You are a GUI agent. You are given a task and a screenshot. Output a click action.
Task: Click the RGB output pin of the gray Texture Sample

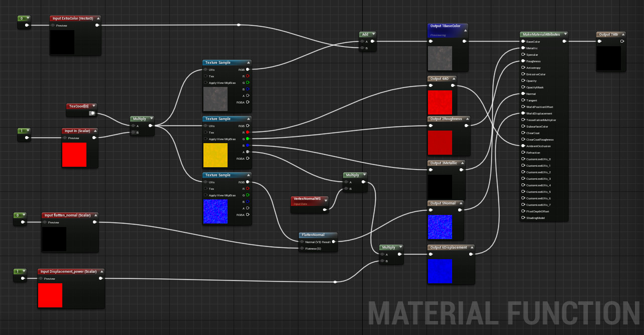(248, 69)
